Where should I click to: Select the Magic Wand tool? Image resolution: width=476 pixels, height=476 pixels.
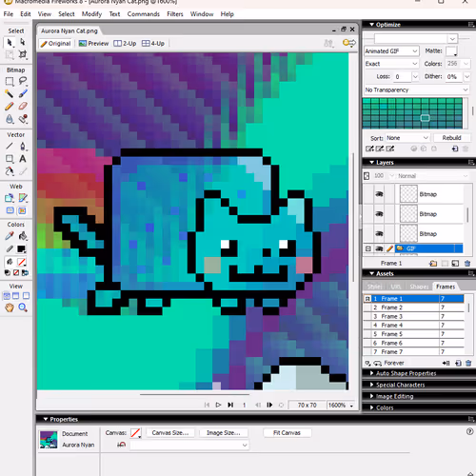click(10, 94)
